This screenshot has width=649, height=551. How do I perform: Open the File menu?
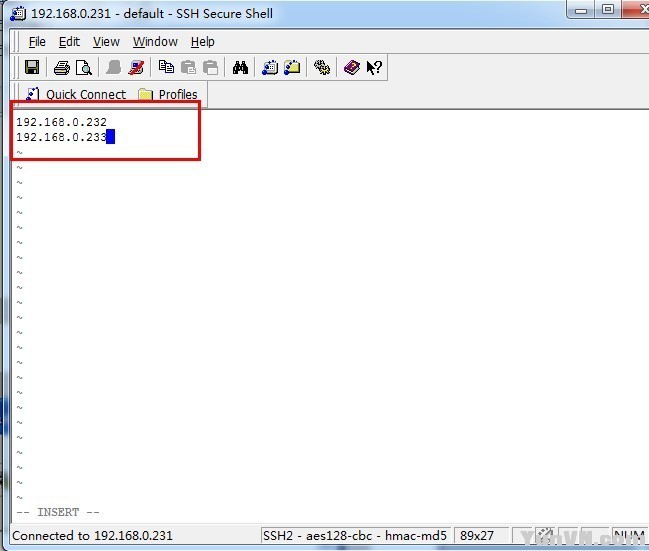pyautogui.click(x=37, y=42)
